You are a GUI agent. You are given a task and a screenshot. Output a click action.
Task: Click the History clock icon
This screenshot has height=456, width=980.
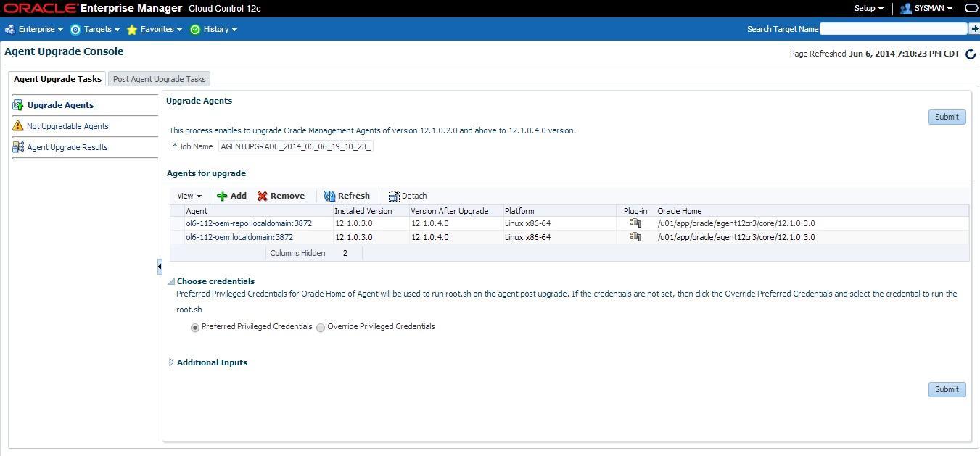pos(195,30)
